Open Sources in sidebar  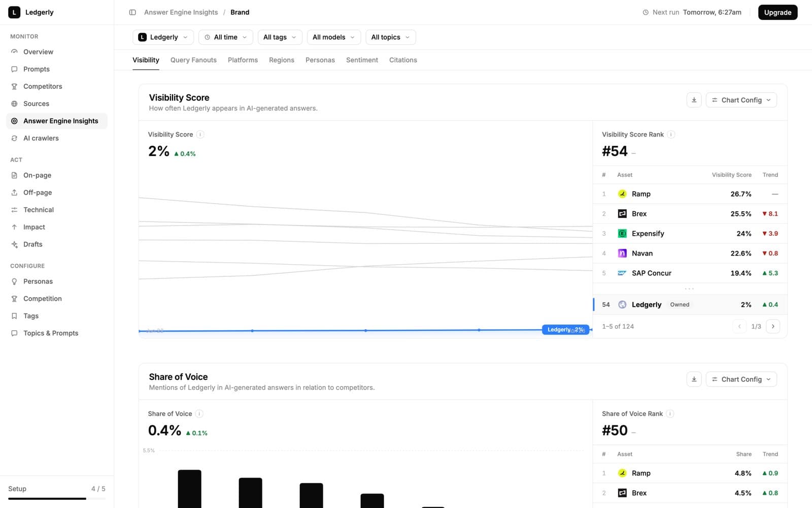pos(56,104)
